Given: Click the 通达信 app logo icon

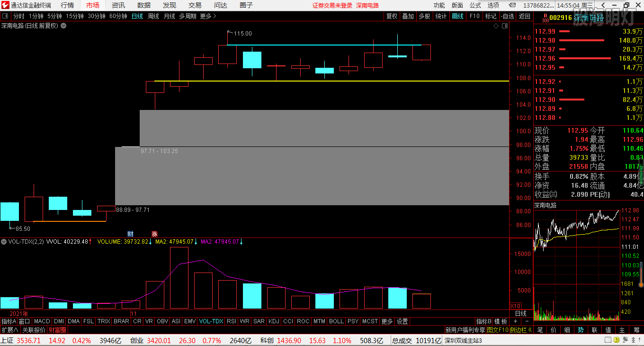Looking at the screenshot, I should [5, 5].
